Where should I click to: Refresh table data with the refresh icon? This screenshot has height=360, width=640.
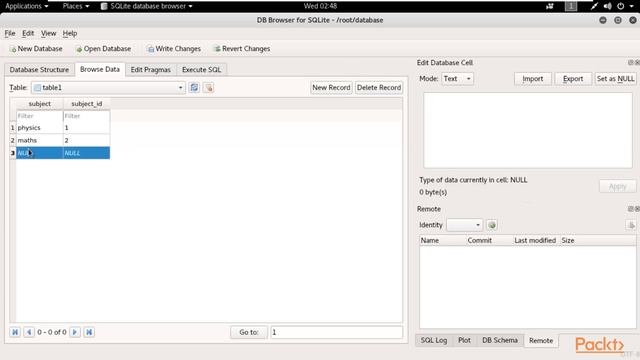click(194, 87)
